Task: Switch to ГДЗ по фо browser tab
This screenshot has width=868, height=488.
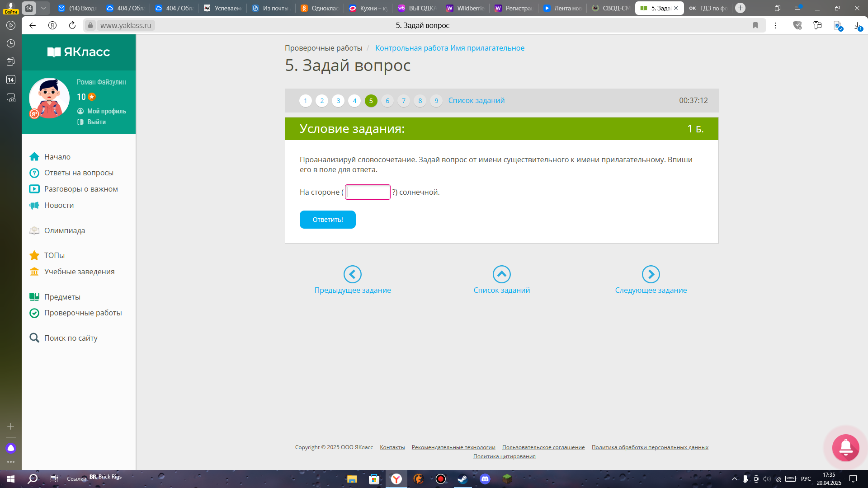Action: tap(708, 8)
